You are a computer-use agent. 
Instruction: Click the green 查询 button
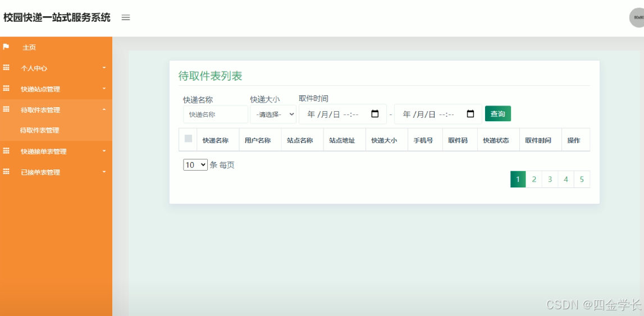click(498, 114)
